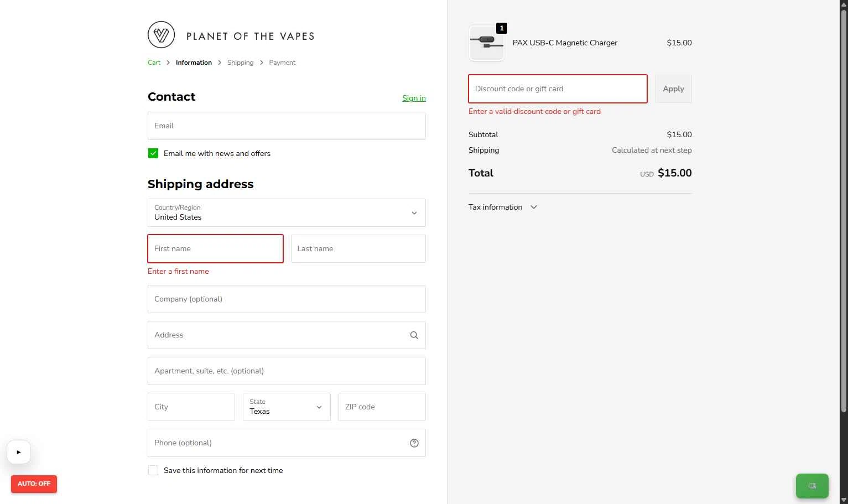
Task: Click the scrollbar down arrow
Action: pyautogui.click(x=844, y=500)
